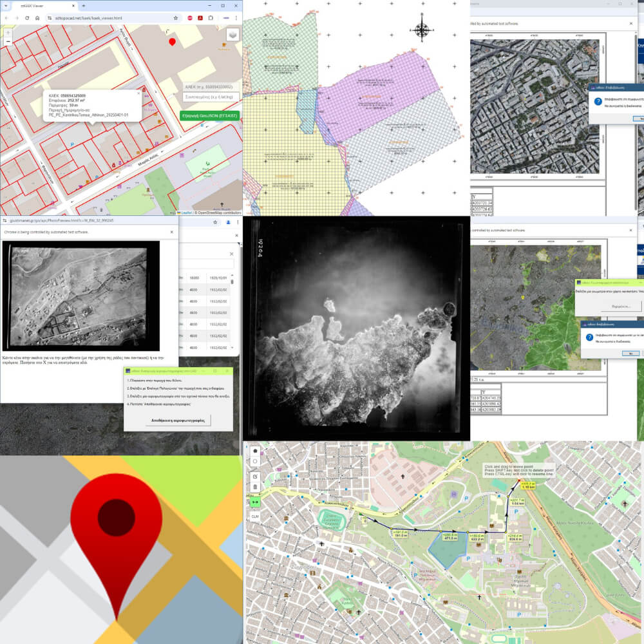This screenshot has width=644, height=644.
Task: Open the map layers switcher icon
Action: (x=233, y=35)
